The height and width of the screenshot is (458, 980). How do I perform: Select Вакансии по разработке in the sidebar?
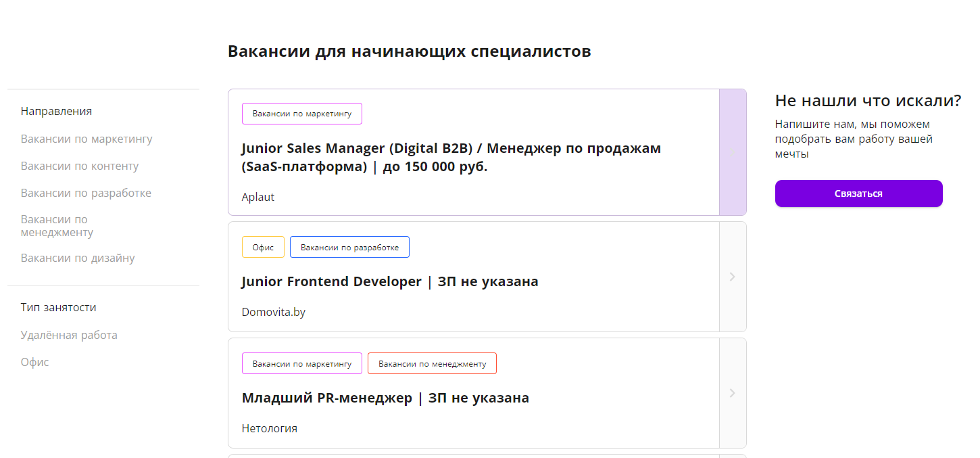tap(86, 193)
